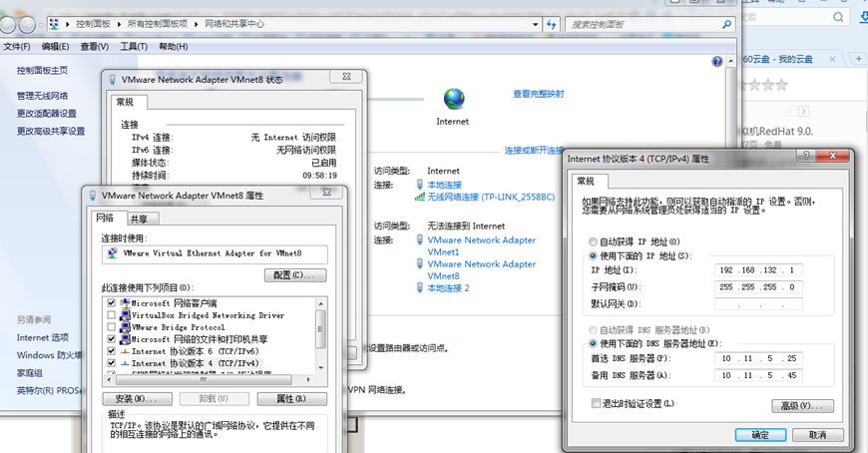
Task: Open the 工具(T) menu
Action: coord(134,47)
